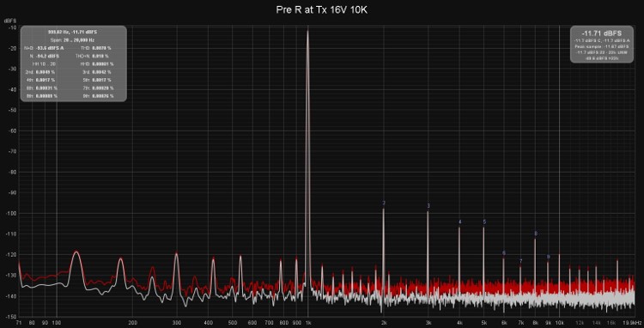Click the N+D dBFS A value
Image resolution: width=644 pixels, height=328 pixels.
point(50,48)
